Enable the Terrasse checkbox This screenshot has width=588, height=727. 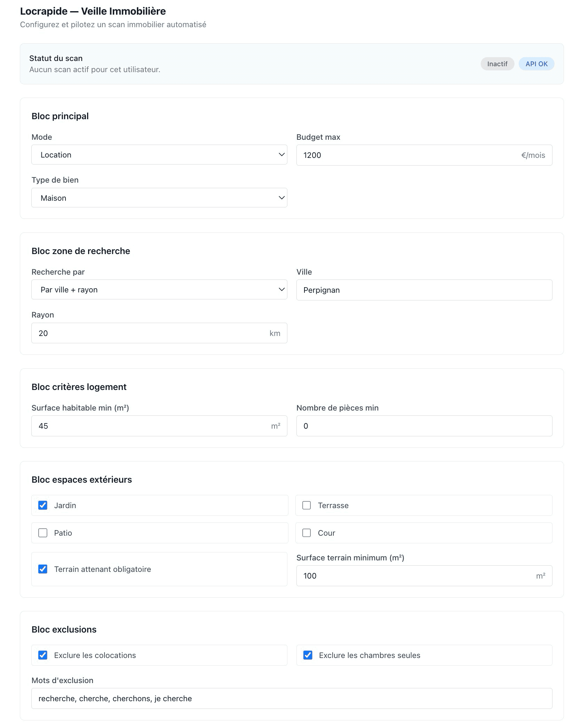[x=307, y=505]
